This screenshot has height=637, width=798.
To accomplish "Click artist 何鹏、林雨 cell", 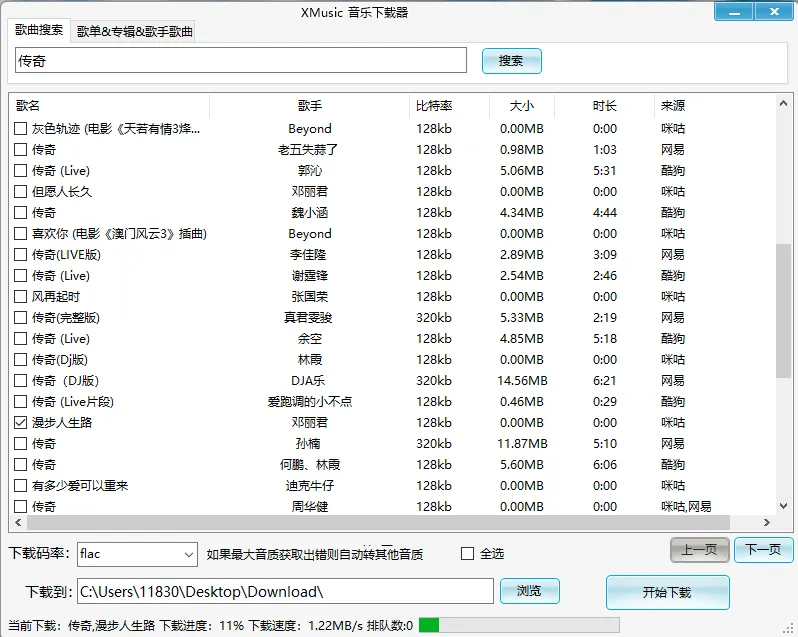I will tap(310, 465).
